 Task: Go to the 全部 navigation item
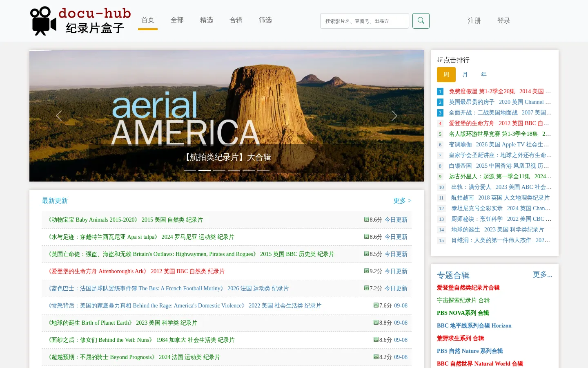[177, 20]
